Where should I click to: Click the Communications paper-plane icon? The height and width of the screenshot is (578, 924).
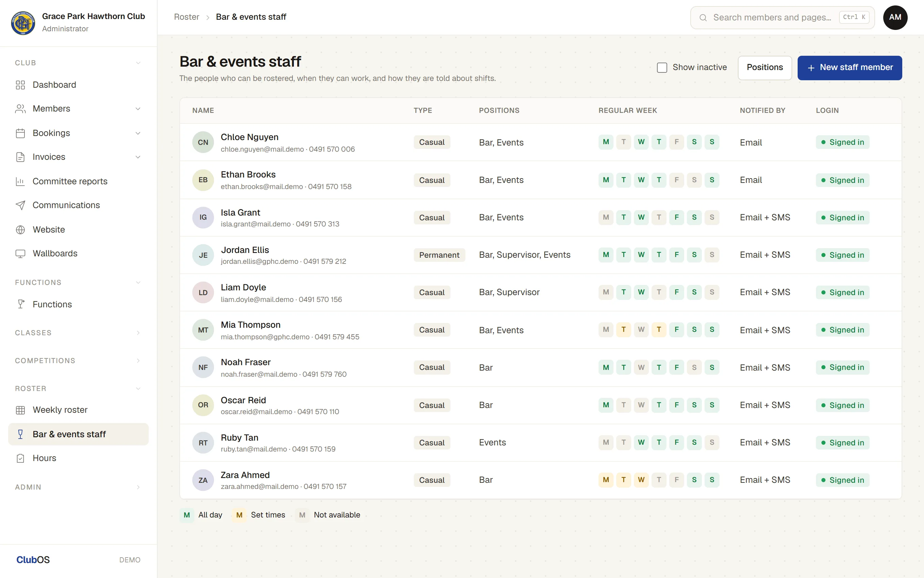point(20,205)
